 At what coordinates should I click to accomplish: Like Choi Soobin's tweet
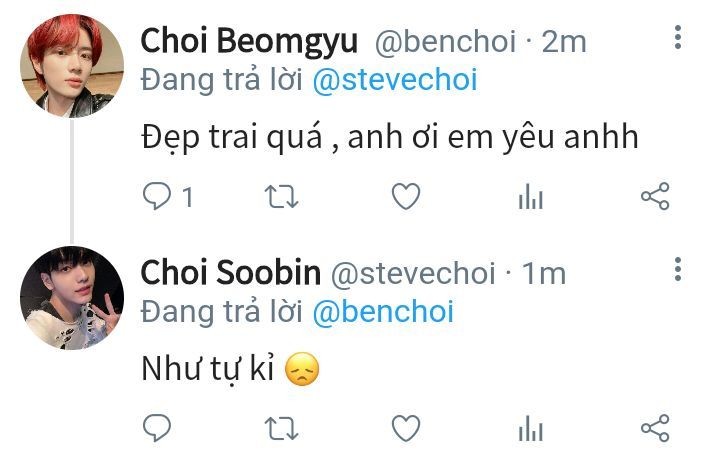tap(405, 429)
